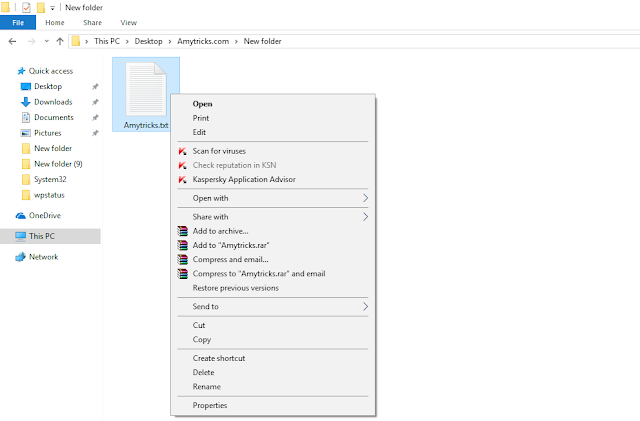Screen dimensions: 640x421
Task: Click the folder icon in address bar
Action: (76, 41)
